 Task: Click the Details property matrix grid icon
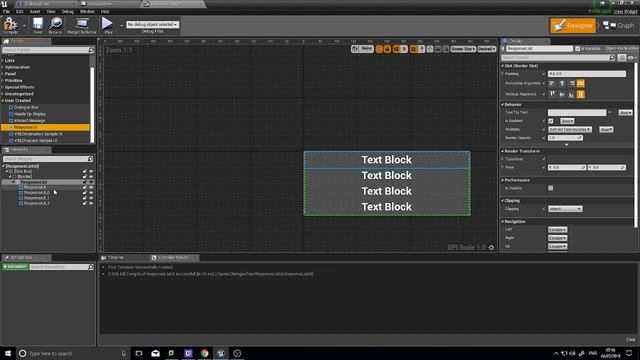pos(622,58)
